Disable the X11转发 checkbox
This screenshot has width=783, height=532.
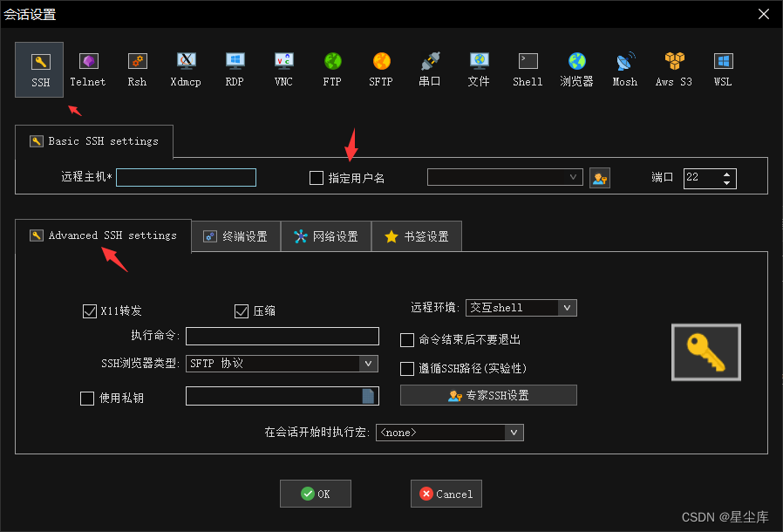pyautogui.click(x=90, y=310)
